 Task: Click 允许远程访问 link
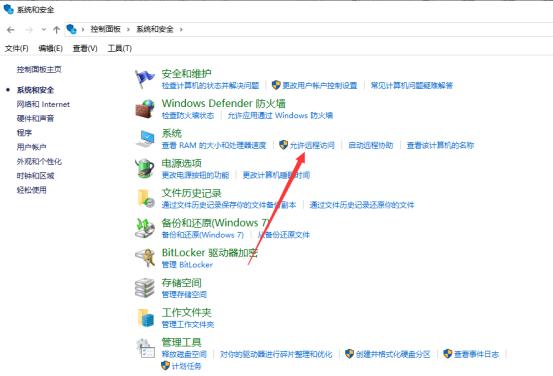(312, 145)
